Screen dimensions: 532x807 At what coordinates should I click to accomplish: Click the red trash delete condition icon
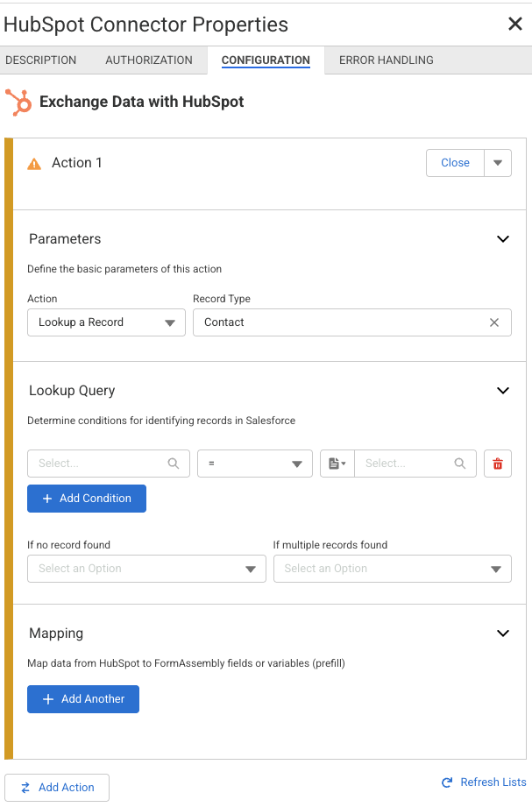[498, 464]
